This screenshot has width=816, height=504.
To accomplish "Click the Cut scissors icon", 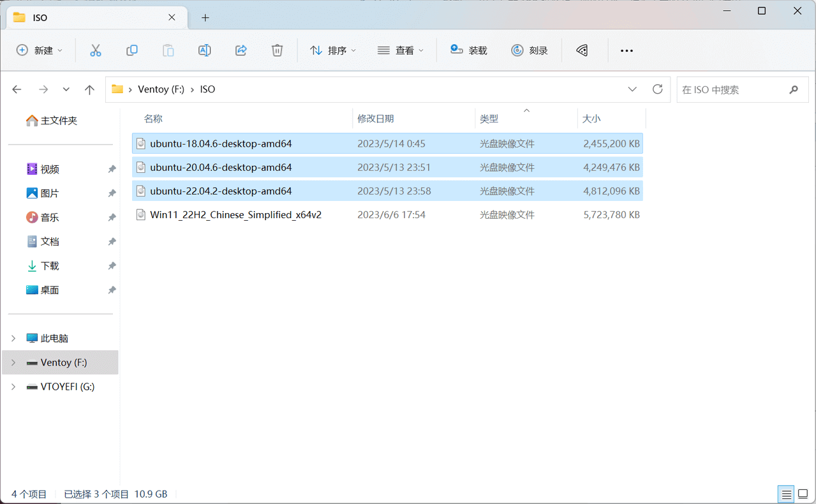I will (96, 50).
